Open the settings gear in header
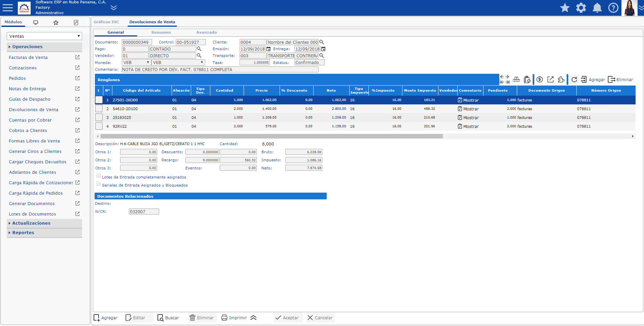Screen dimensions: 644x326 click(581, 8)
